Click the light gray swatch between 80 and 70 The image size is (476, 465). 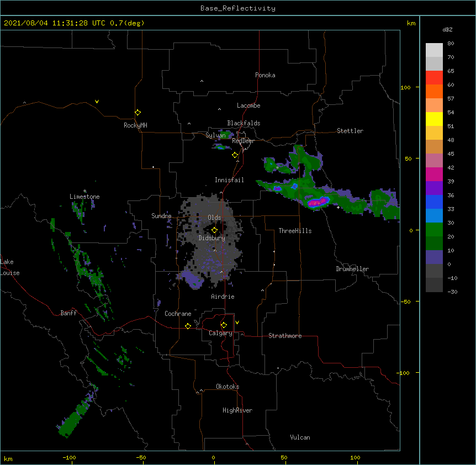pos(434,50)
